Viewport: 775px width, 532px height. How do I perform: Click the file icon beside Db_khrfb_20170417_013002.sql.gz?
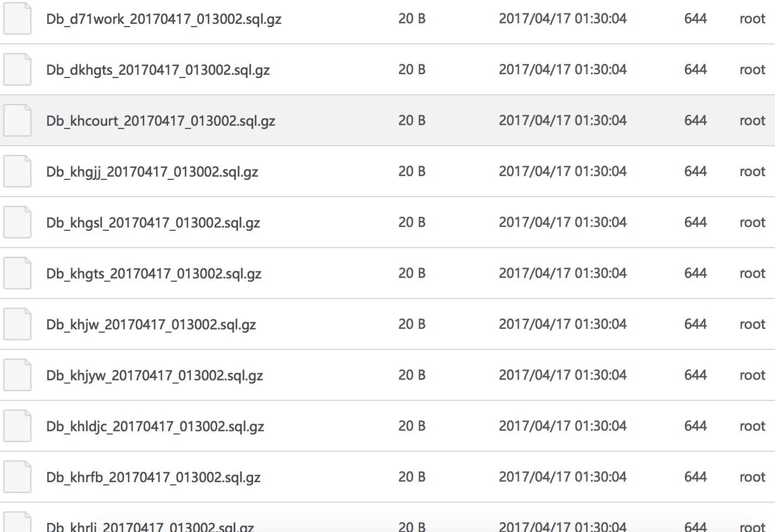17,477
